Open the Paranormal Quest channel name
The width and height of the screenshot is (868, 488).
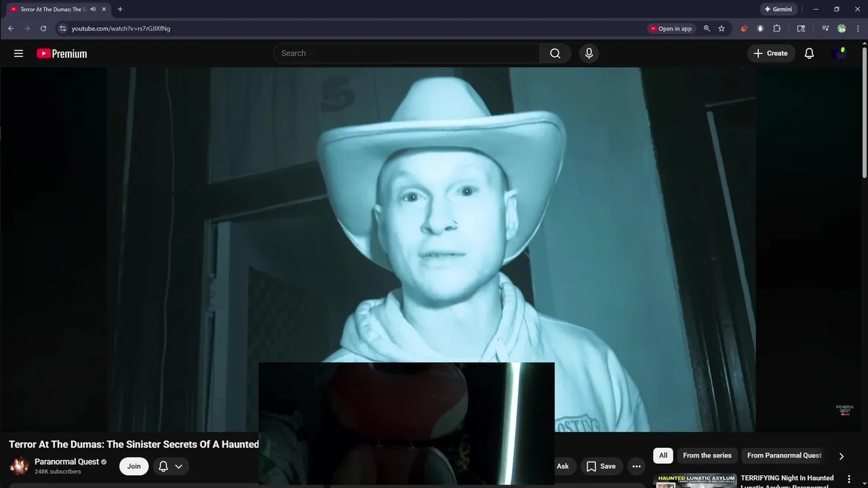click(66, 462)
